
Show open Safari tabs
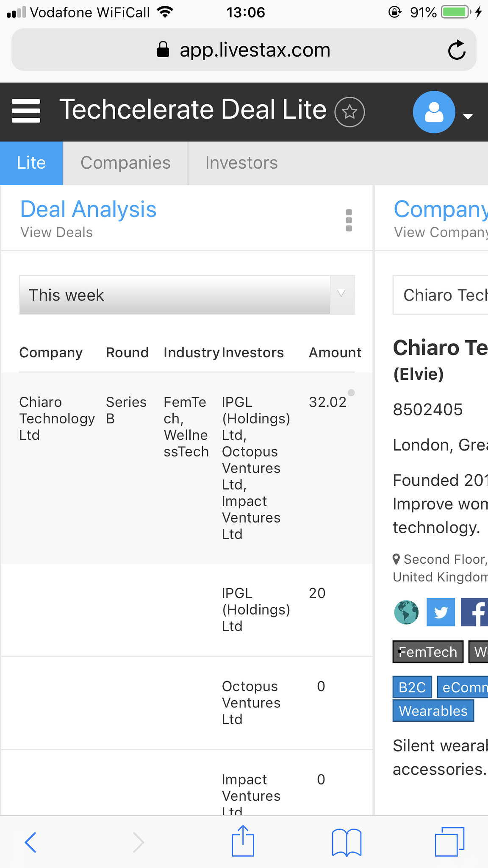pyautogui.click(x=449, y=842)
